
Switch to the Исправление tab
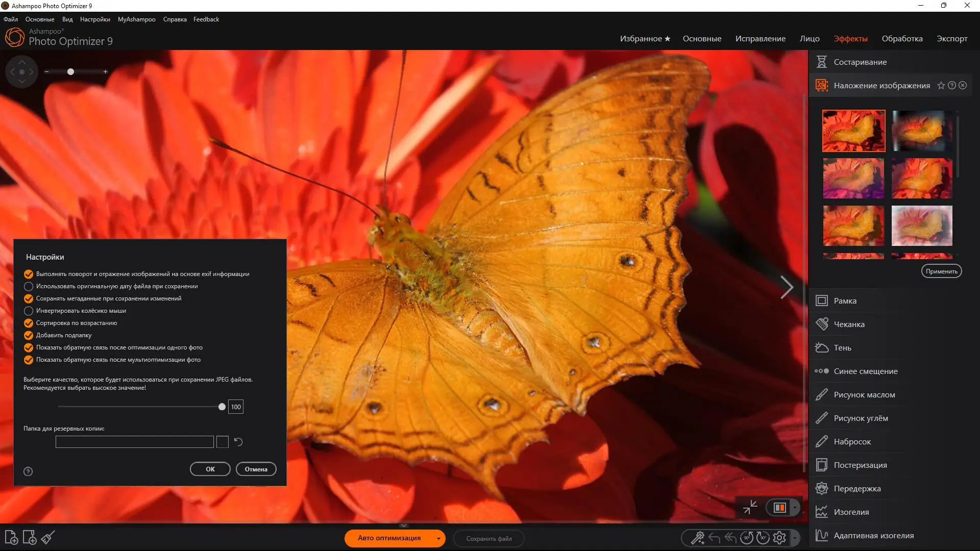click(760, 39)
